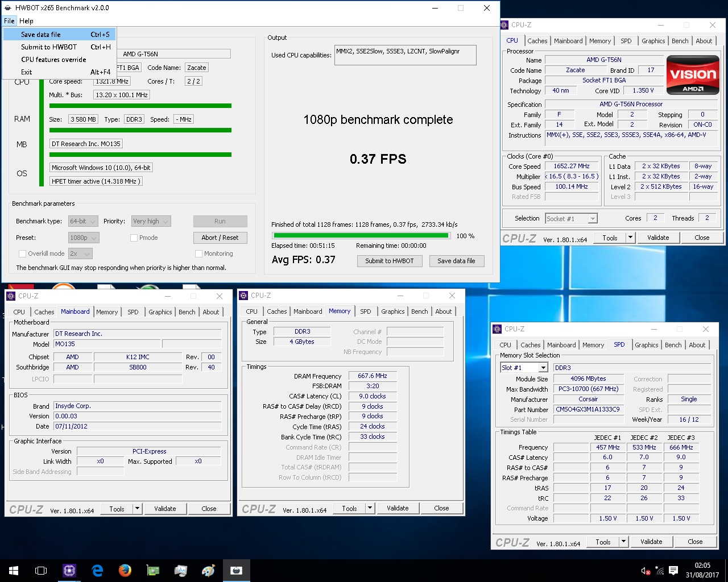Screen dimensions: 728x582
Task: Click the Level 2 2 x 512 KBytes value
Action: (x=661, y=186)
